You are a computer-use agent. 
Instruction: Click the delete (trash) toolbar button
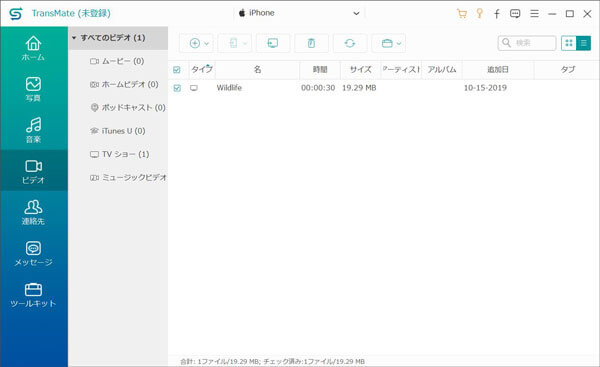[x=311, y=43]
